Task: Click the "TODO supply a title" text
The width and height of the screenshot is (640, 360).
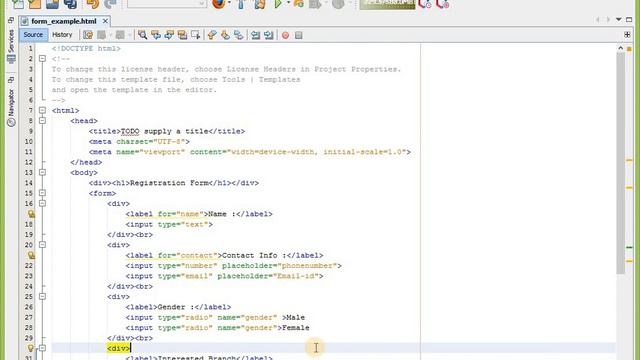Action: click(164, 131)
